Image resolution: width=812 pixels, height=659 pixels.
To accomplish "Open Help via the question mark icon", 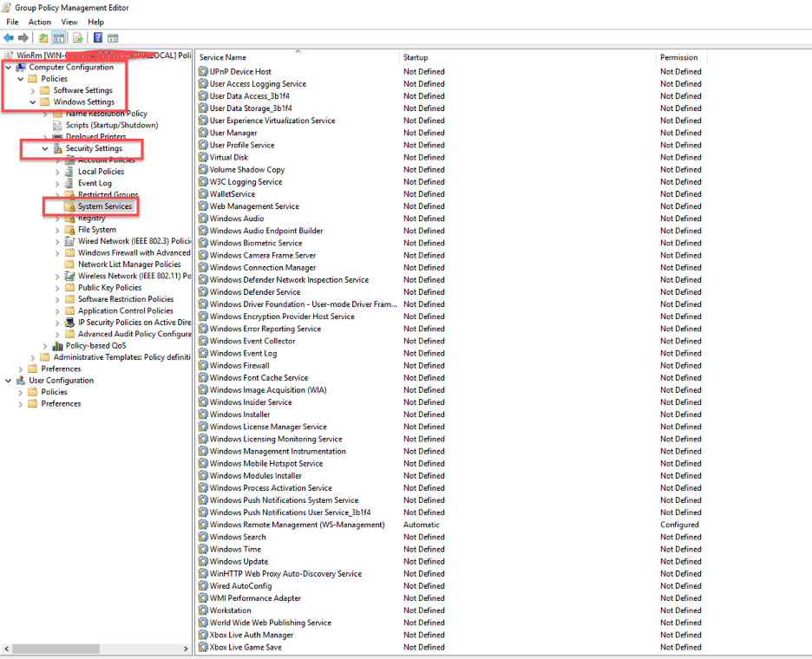I will (96, 37).
